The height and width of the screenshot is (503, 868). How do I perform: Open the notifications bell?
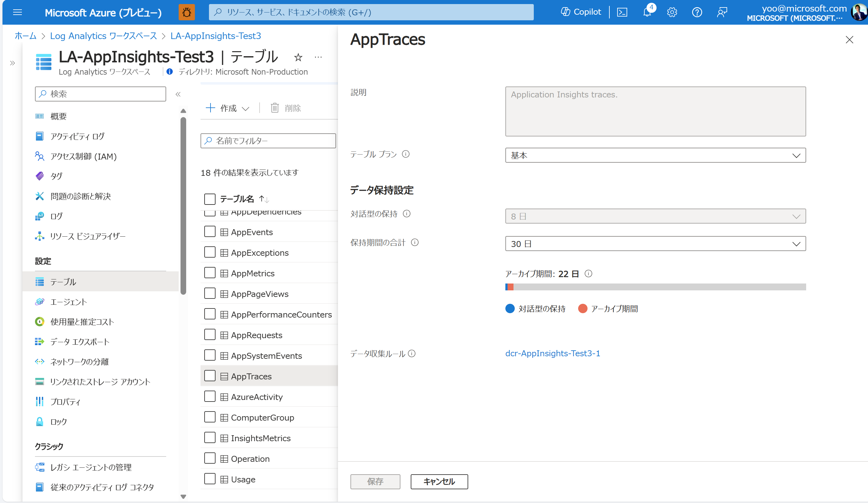pos(647,12)
